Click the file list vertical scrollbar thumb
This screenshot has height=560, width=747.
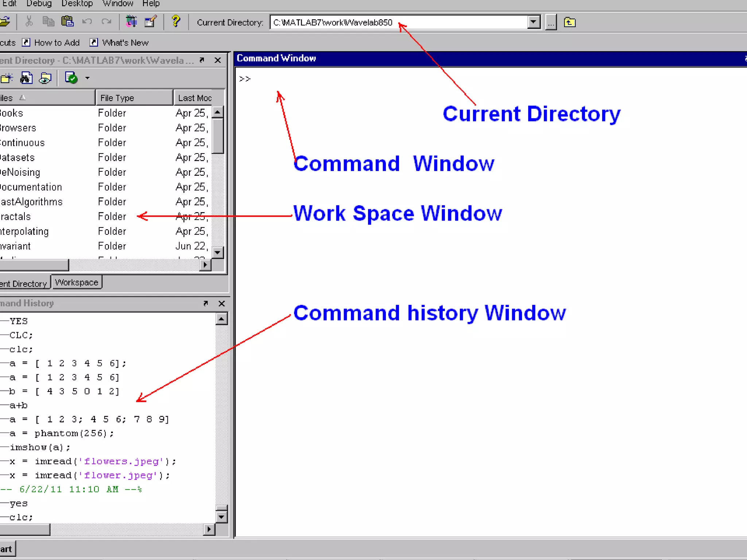pos(218,136)
